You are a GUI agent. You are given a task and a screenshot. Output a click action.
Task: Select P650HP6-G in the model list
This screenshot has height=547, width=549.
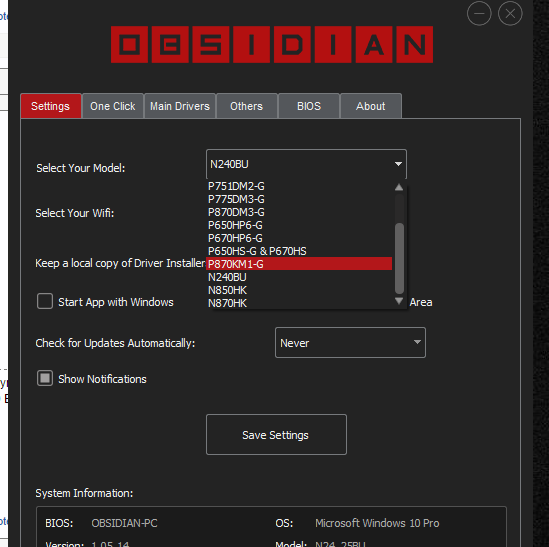click(299, 225)
